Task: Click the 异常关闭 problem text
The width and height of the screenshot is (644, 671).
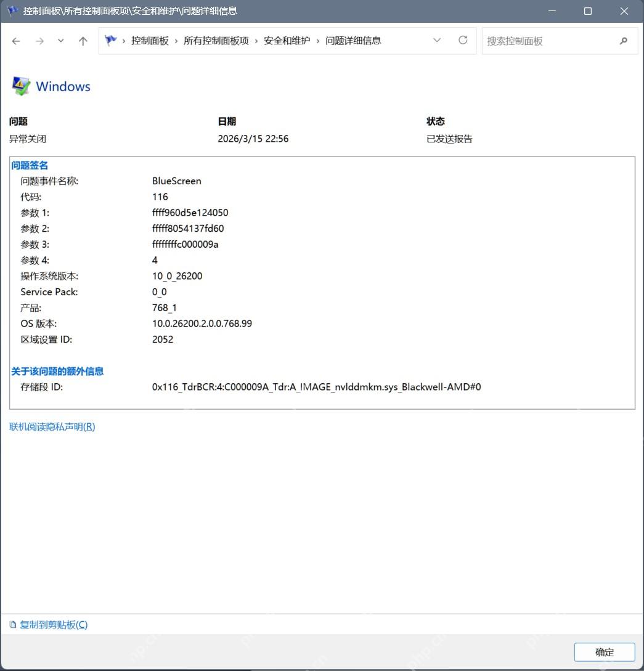Action: click(28, 139)
